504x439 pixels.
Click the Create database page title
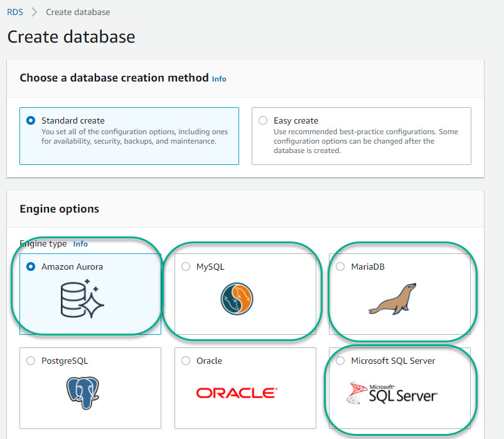[72, 36]
